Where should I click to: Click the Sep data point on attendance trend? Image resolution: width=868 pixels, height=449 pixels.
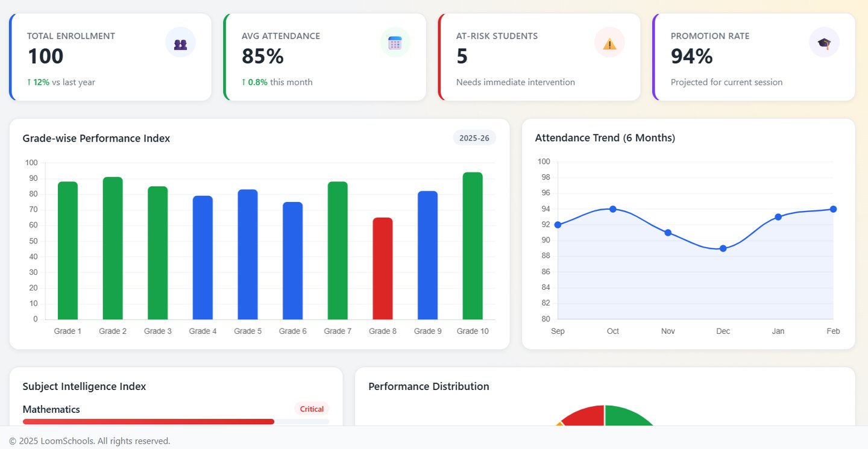coord(558,225)
